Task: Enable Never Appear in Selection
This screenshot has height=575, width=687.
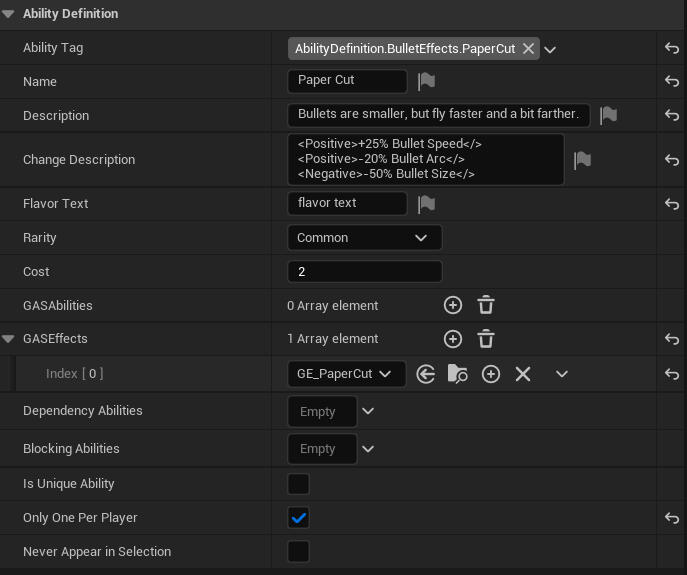Action: click(298, 552)
